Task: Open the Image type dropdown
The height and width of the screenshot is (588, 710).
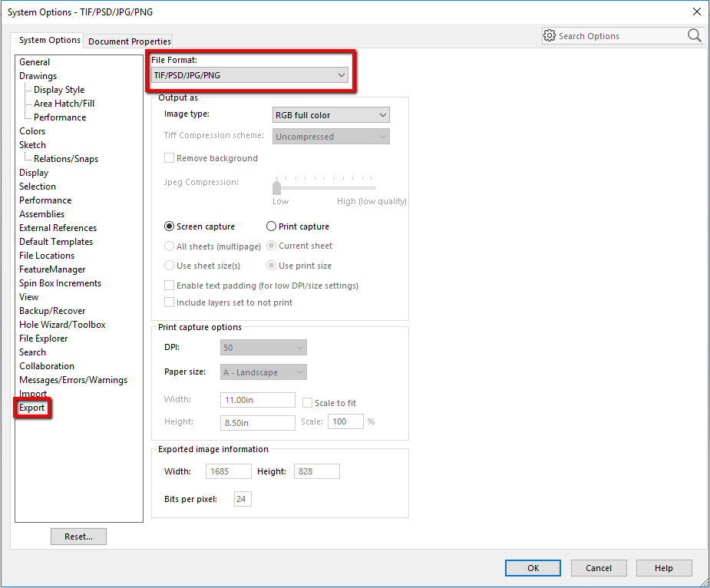Action: coord(331,115)
